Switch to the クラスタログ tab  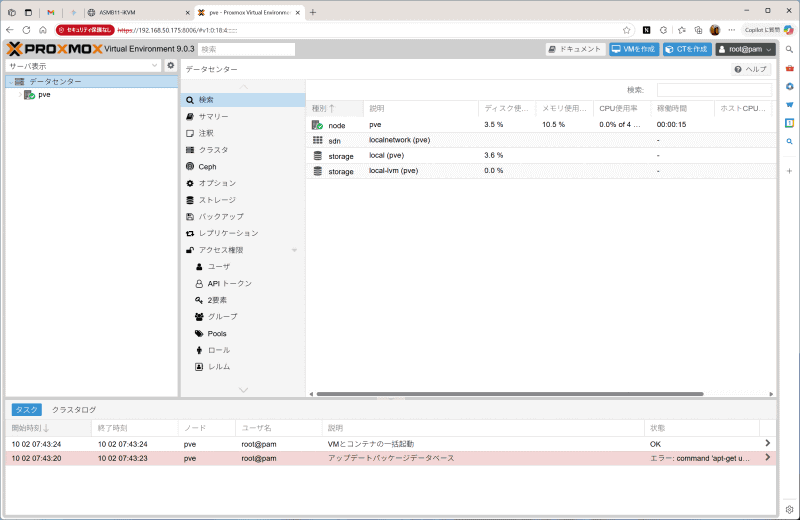[x=74, y=410]
